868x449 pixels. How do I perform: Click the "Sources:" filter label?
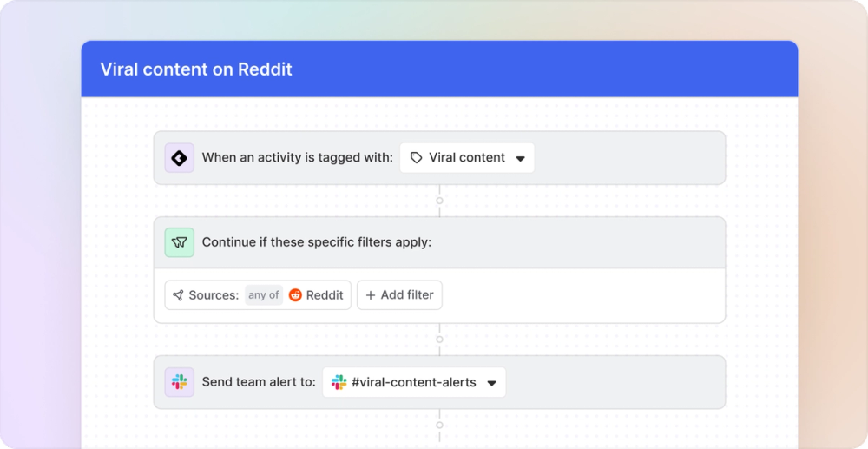coord(214,295)
